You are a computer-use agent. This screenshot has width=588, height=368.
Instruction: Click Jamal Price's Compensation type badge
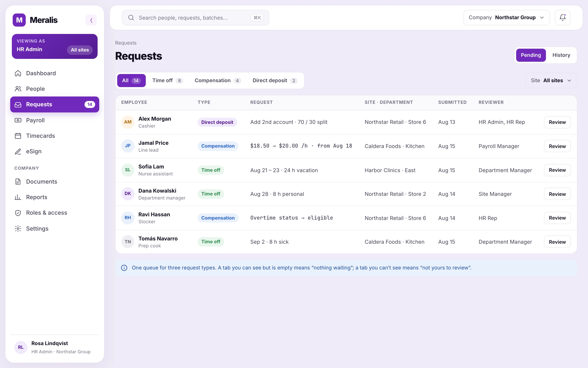point(218,146)
